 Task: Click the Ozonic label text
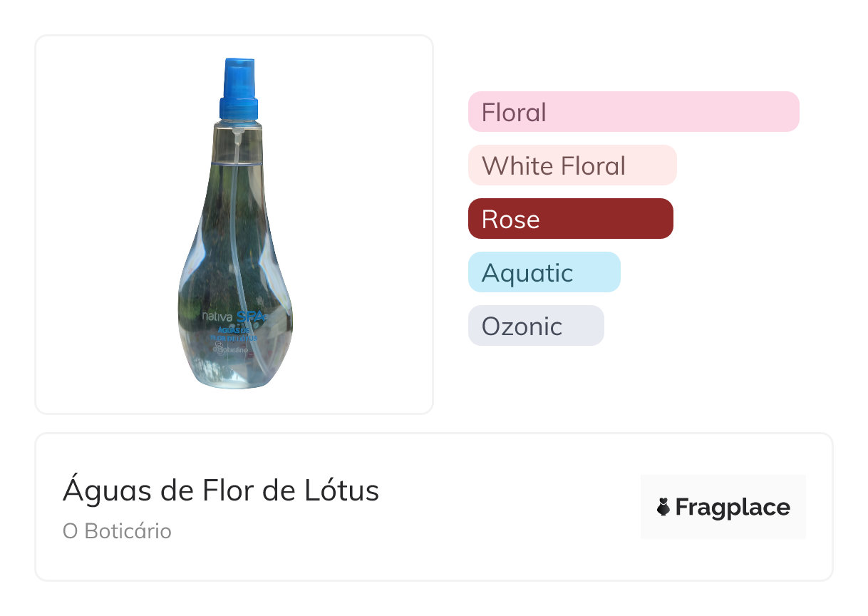522,327
